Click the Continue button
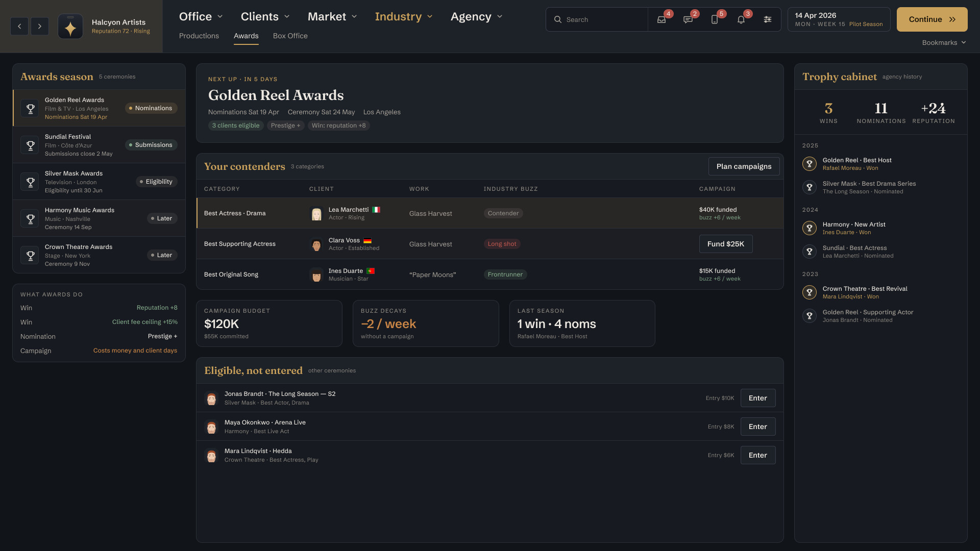Screen dimensions: 980x551 click(x=932, y=19)
